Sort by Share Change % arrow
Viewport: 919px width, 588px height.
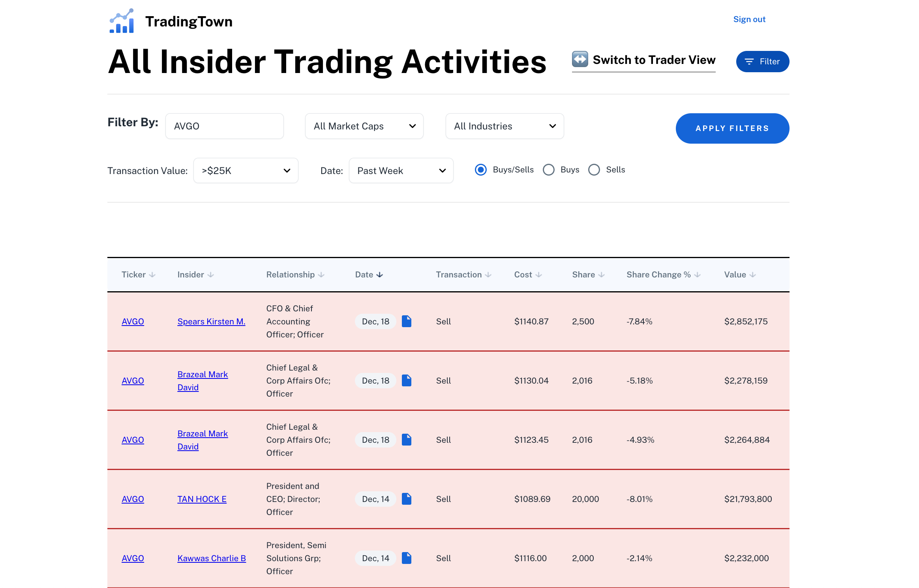click(697, 275)
